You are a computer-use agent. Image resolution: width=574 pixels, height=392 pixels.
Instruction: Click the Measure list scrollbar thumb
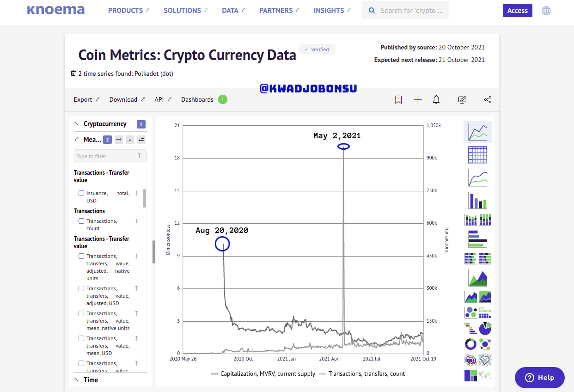145,198
